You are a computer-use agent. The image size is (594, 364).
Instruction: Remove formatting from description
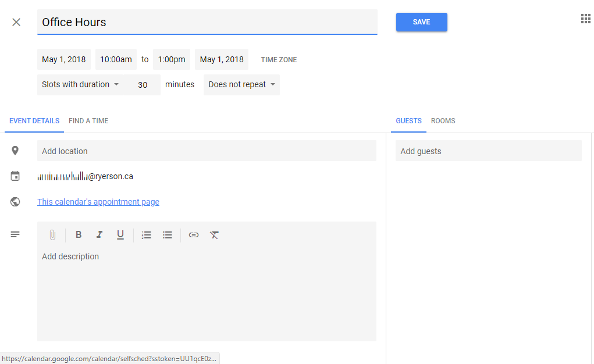point(214,235)
